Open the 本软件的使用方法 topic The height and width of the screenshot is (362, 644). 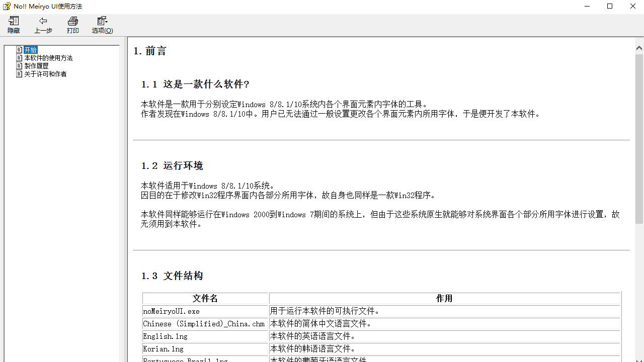point(48,58)
